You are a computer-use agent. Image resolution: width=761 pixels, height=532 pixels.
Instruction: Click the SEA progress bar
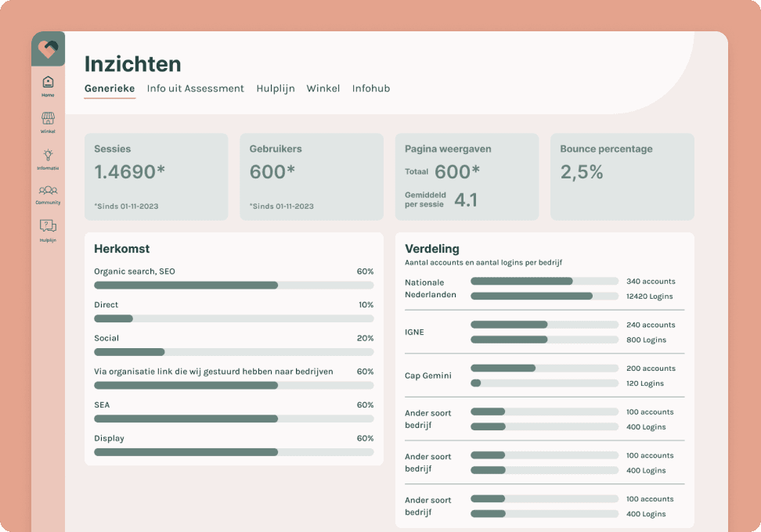[x=233, y=419]
